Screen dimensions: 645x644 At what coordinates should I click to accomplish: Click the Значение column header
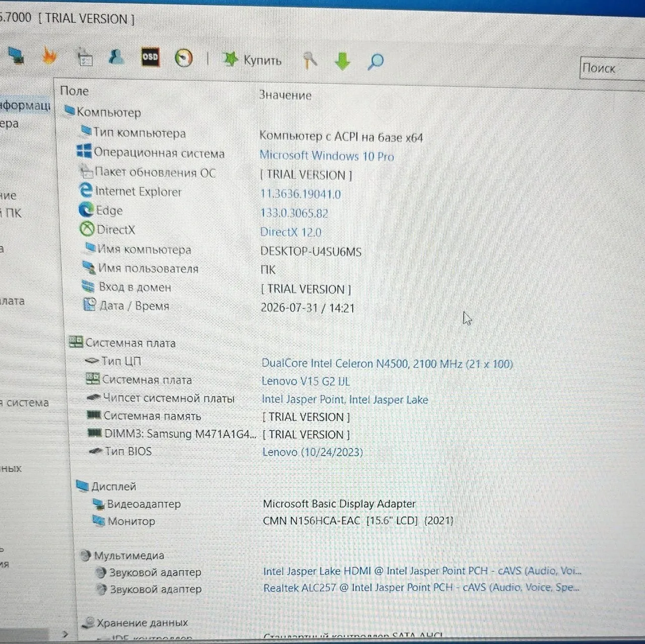point(285,95)
